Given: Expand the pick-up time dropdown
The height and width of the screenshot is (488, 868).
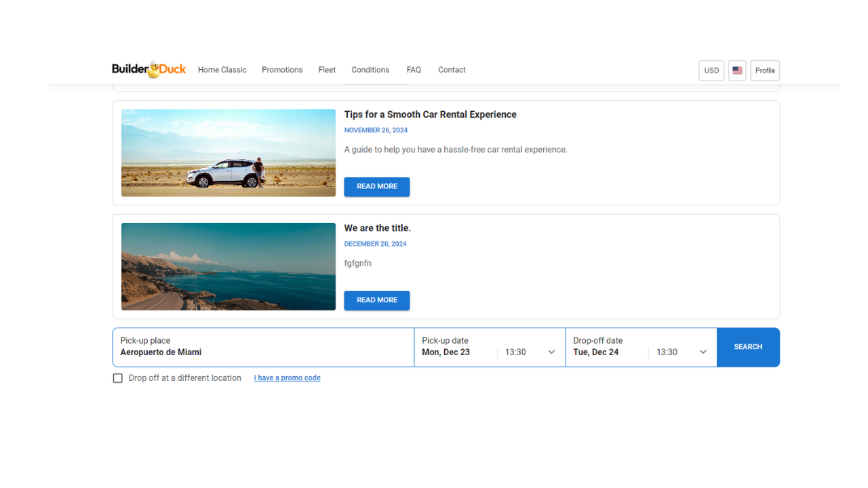Looking at the screenshot, I should coord(530,352).
